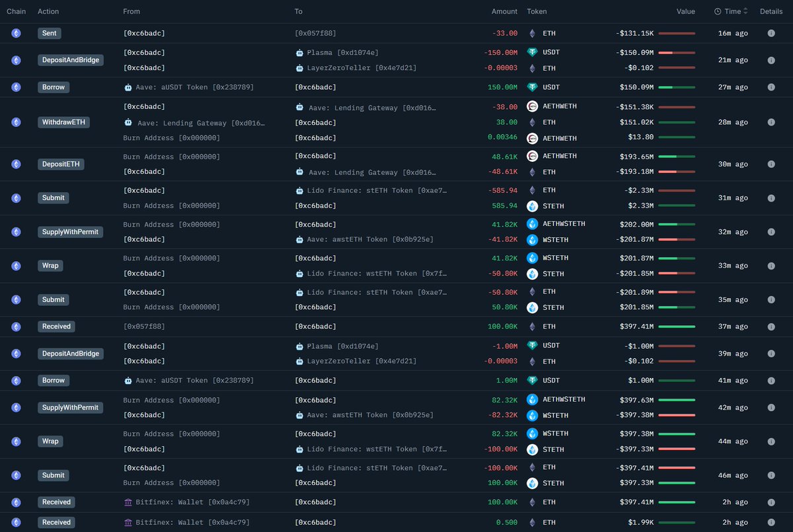
Task: Click details icon for 0.500 ETH Received row
Action: (771, 522)
